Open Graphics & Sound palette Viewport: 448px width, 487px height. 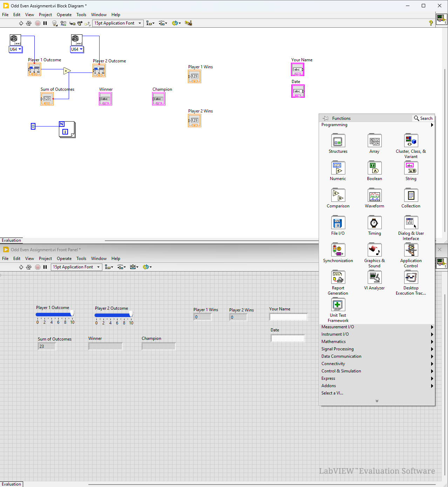[374, 255]
